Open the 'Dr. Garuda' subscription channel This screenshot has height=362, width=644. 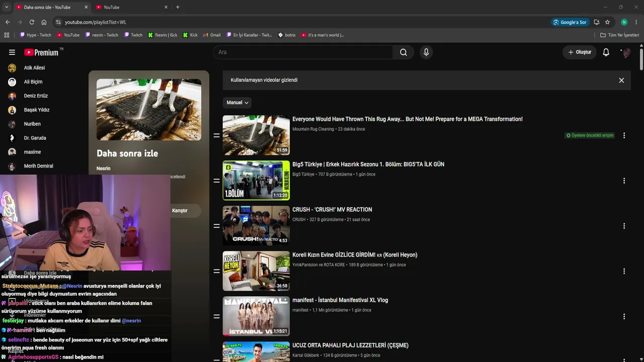(x=35, y=138)
